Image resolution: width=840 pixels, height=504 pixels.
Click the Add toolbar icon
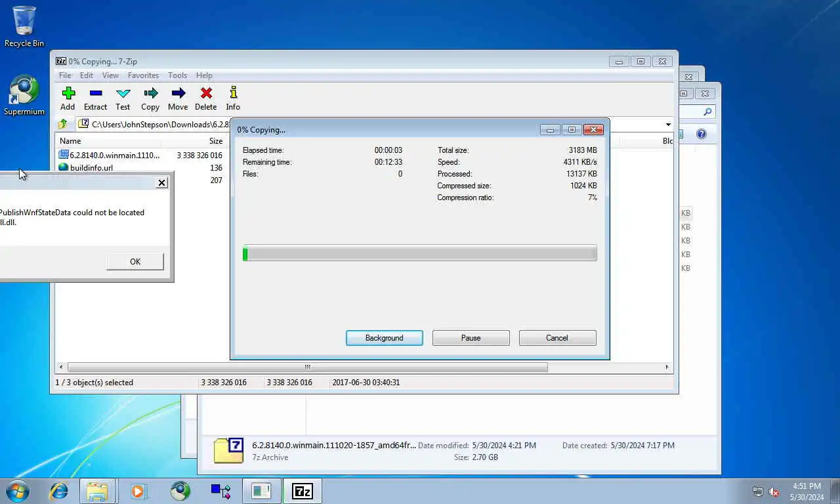pos(68,98)
